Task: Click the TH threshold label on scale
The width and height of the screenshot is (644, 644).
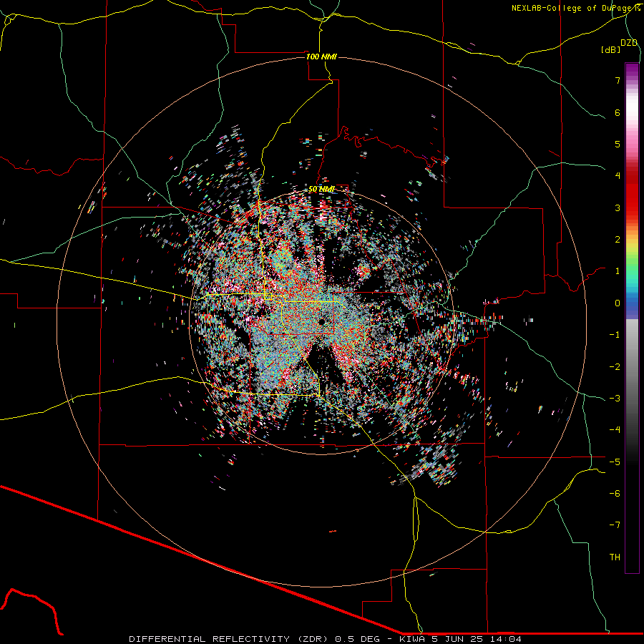Action: pos(615,557)
